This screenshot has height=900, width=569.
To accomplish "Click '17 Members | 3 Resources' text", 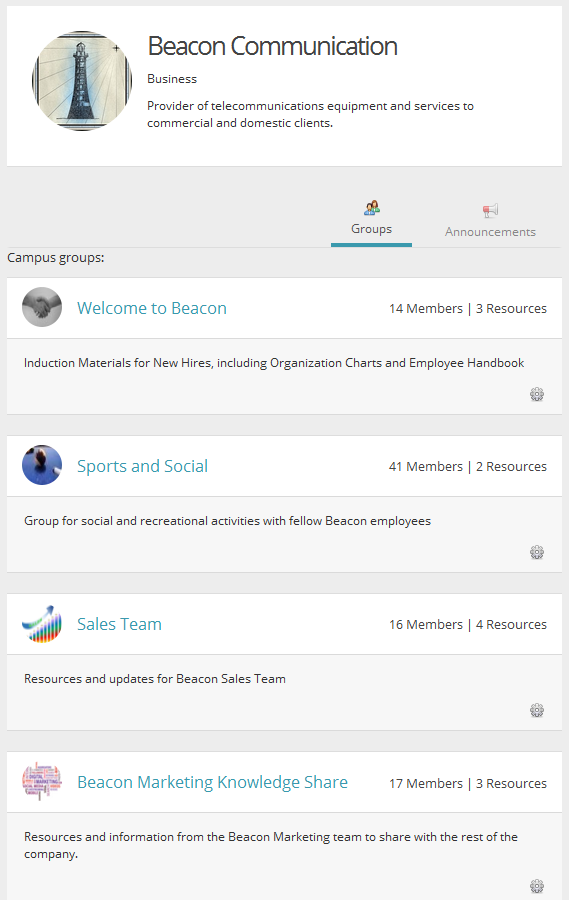I will (468, 783).
